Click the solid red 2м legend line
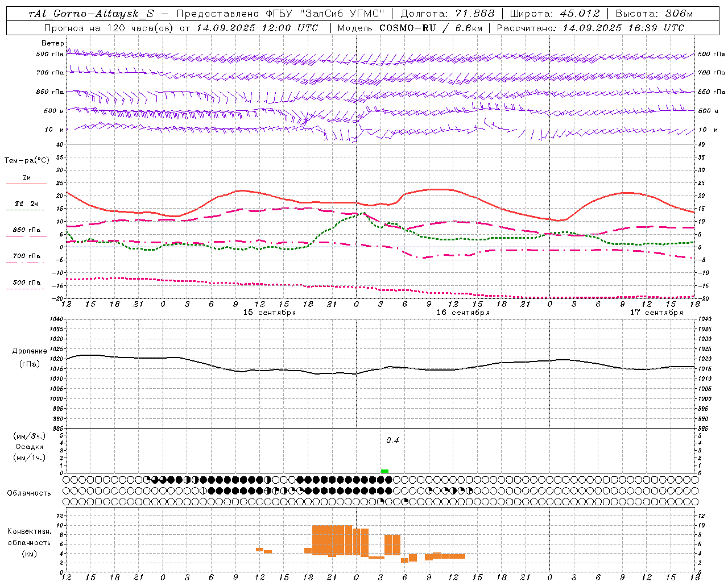728x582 pixels. [26, 184]
